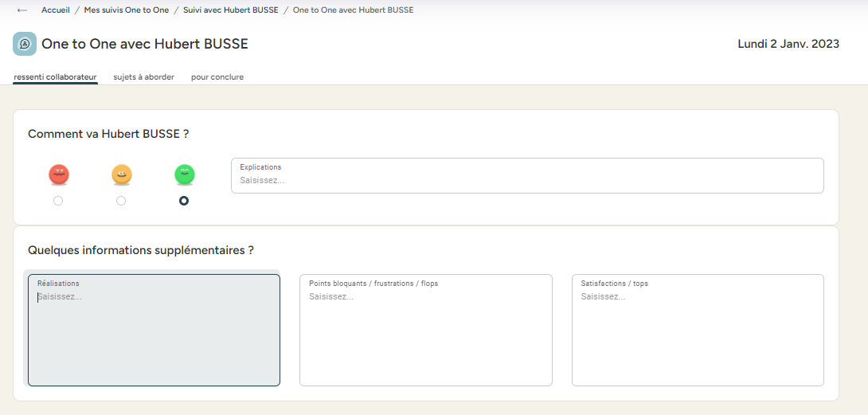868x415 pixels.
Task: Click the 'Satisfactions / tops' text area
Action: click(698, 335)
